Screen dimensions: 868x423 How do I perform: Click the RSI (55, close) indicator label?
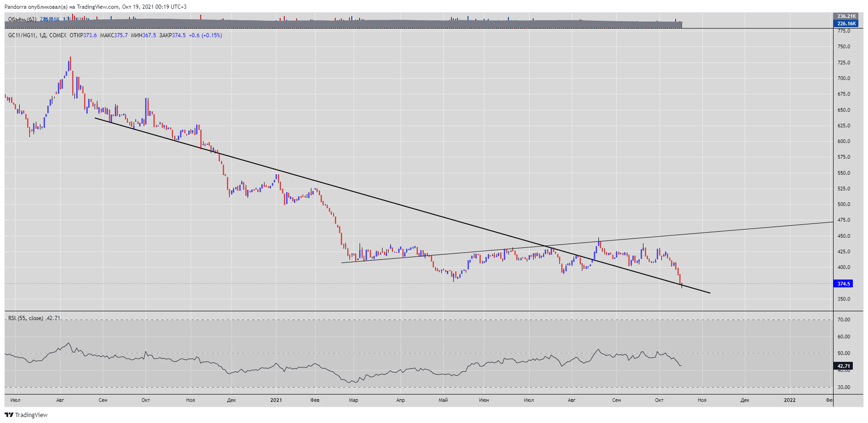(x=26, y=318)
